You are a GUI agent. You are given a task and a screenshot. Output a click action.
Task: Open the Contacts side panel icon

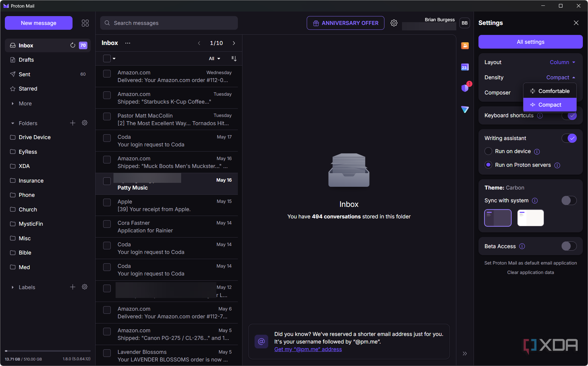click(465, 46)
